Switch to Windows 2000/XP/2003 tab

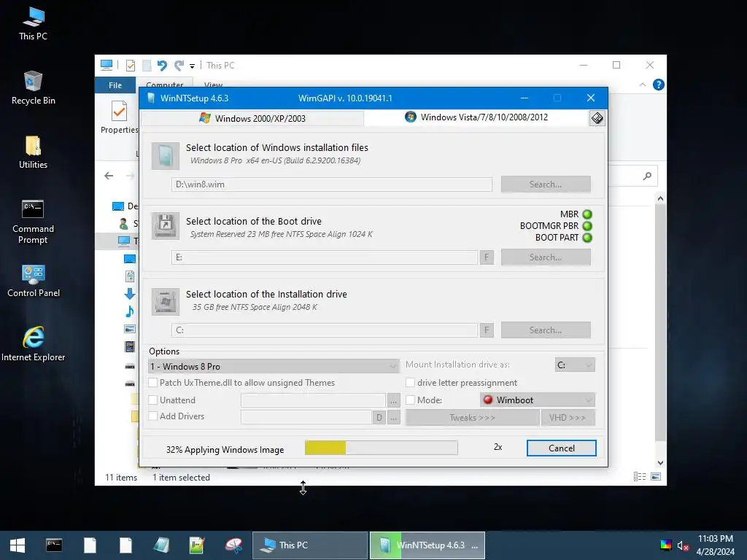tap(252, 118)
